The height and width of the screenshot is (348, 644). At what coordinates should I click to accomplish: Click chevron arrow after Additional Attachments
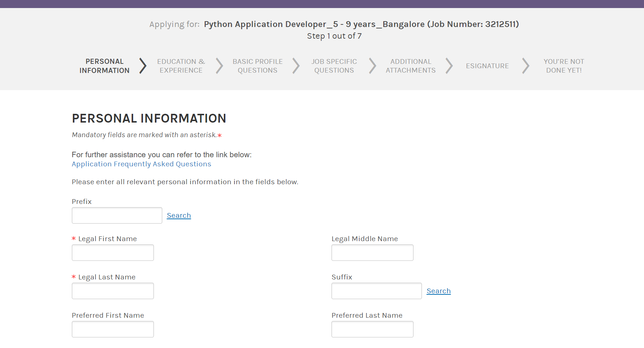click(449, 66)
